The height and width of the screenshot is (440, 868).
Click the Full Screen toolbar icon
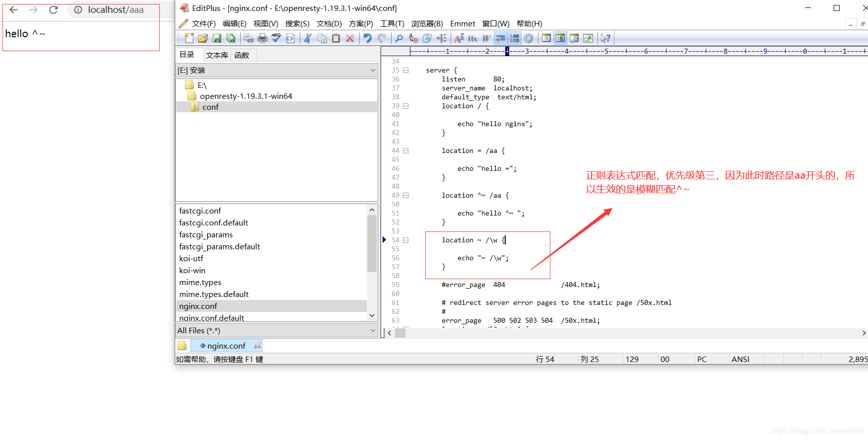588,38
